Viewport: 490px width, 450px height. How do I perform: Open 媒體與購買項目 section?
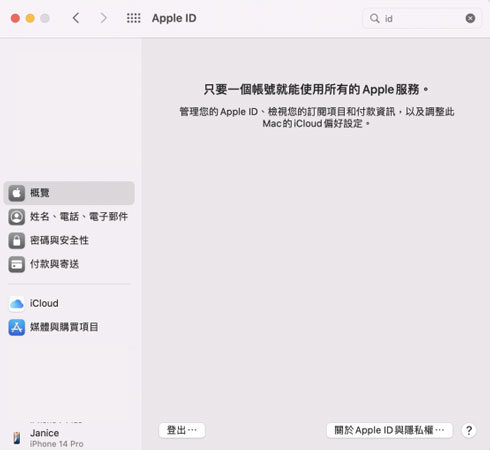click(x=69, y=327)
